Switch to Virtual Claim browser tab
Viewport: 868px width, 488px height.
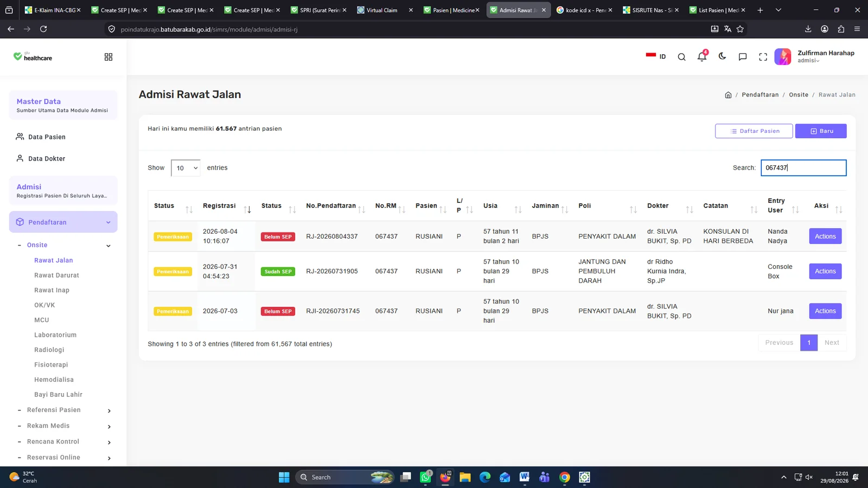(385, 10)
